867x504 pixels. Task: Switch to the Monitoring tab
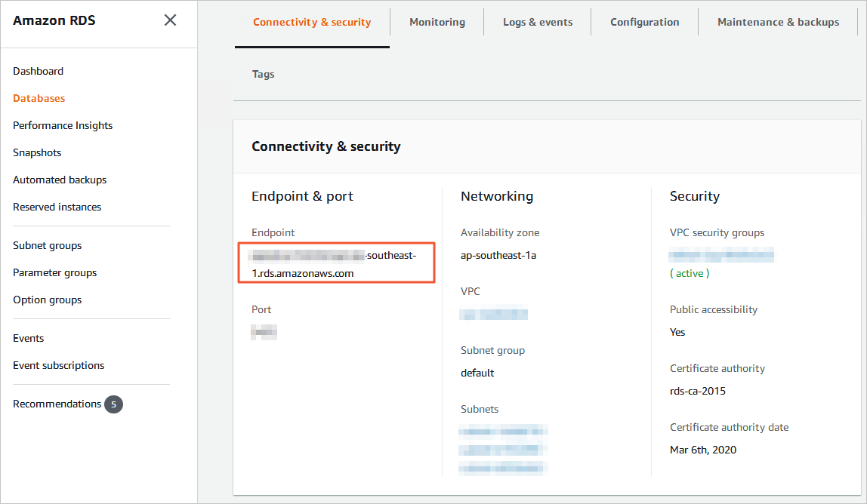point(437,22)
